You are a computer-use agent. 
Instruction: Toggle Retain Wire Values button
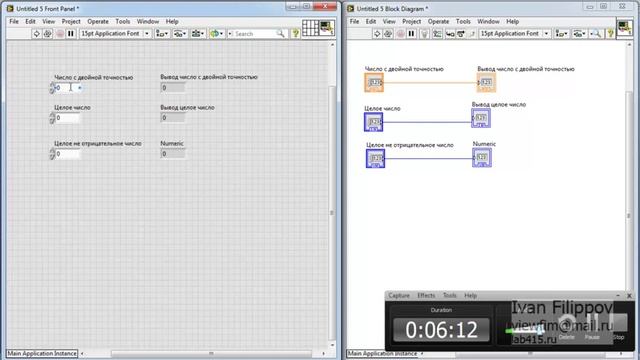click(437, 33)
